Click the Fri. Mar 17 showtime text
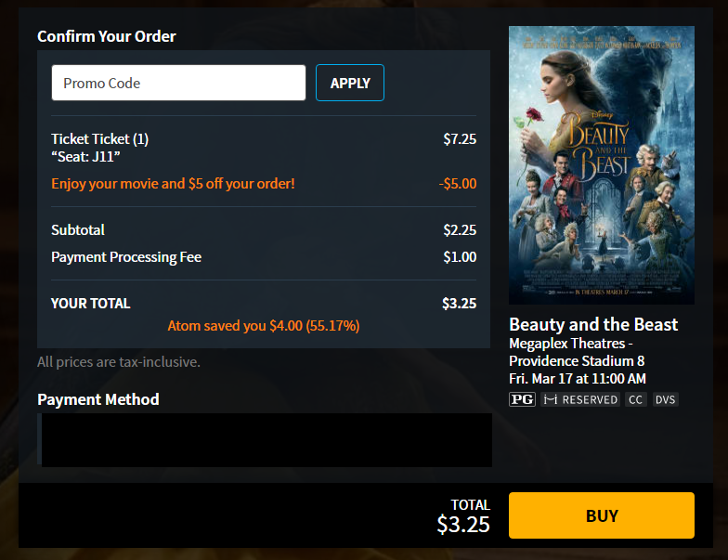 [577, 378]
